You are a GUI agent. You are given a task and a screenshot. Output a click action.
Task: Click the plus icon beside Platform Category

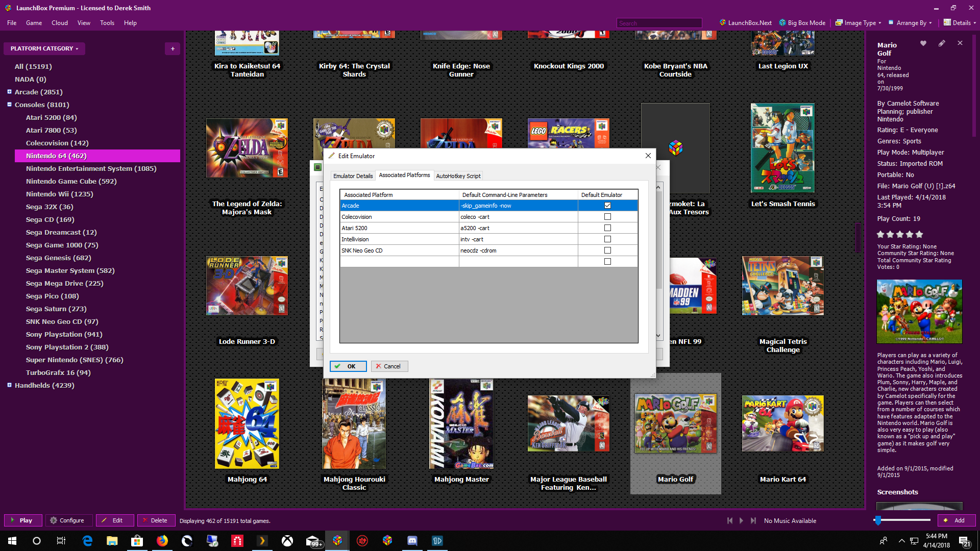173,48
